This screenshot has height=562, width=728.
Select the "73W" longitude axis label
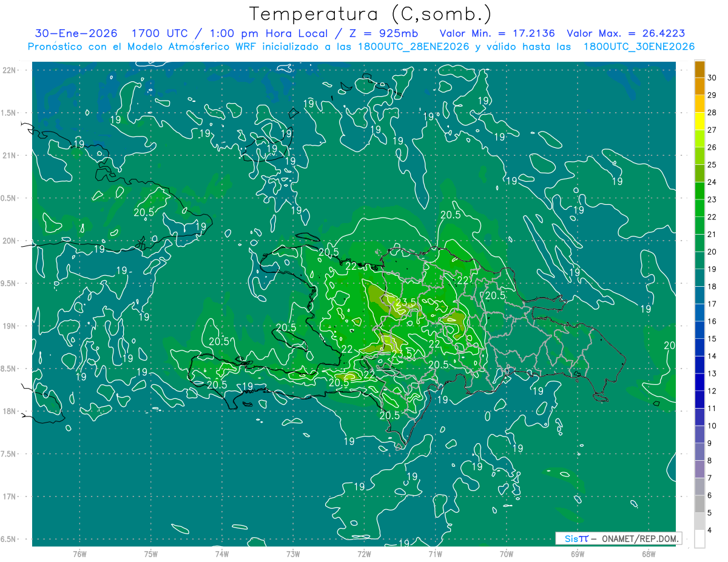[x=293, y=554]
